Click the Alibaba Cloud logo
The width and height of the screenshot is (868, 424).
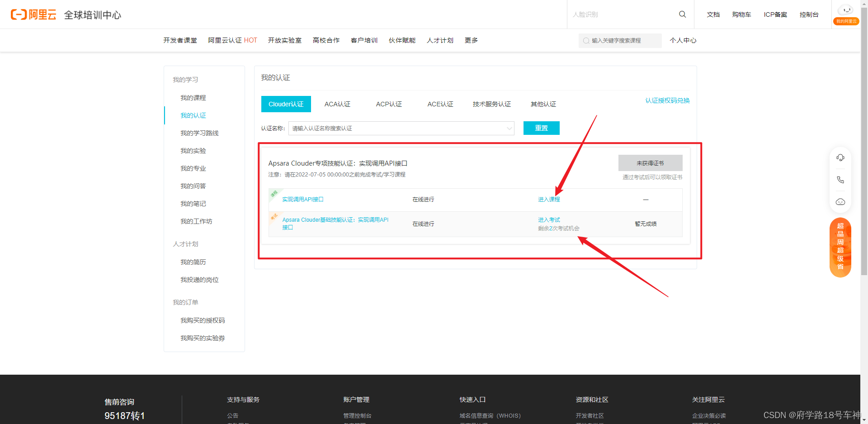(x=33, y=14)
